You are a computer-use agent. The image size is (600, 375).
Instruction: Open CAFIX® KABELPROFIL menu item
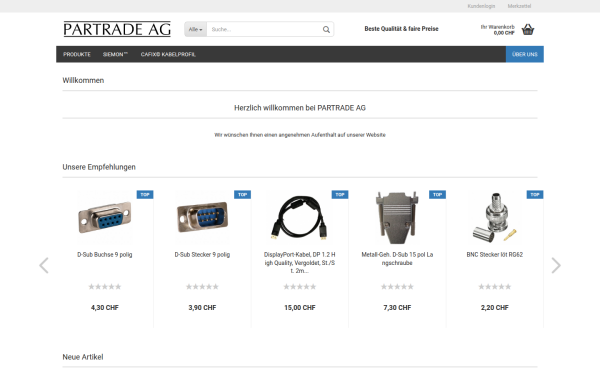click(x=168, y=54)
